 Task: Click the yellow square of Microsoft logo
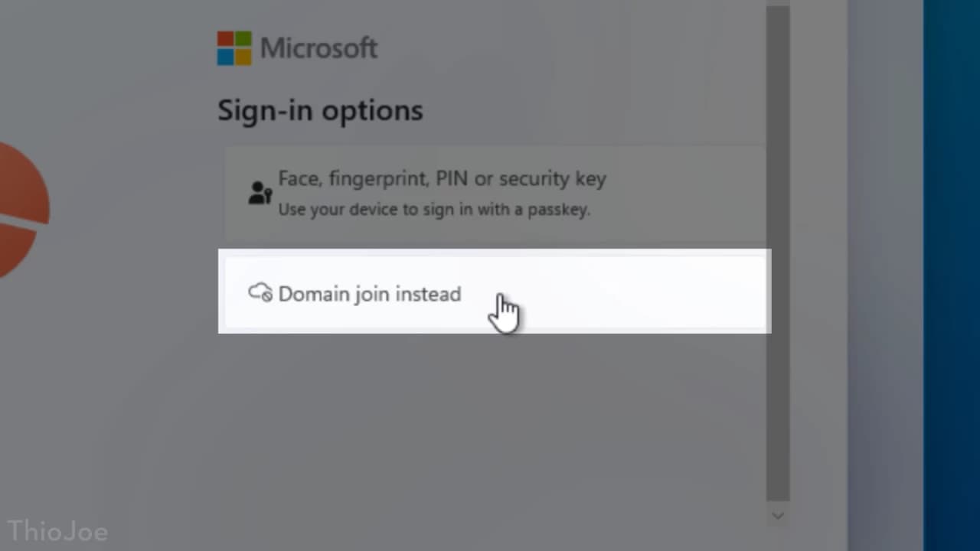click(243, 57)
